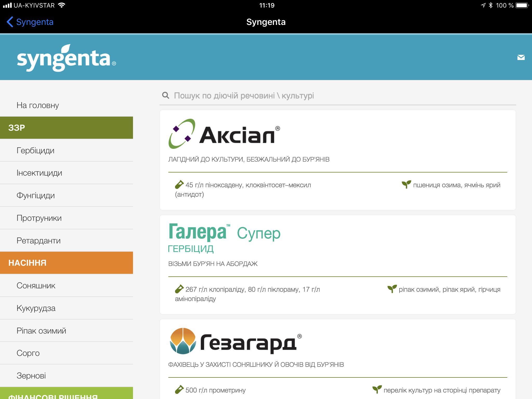The width and height of the screenshot is (532, 399).
Task: Go to На головну
Action: 66,105
